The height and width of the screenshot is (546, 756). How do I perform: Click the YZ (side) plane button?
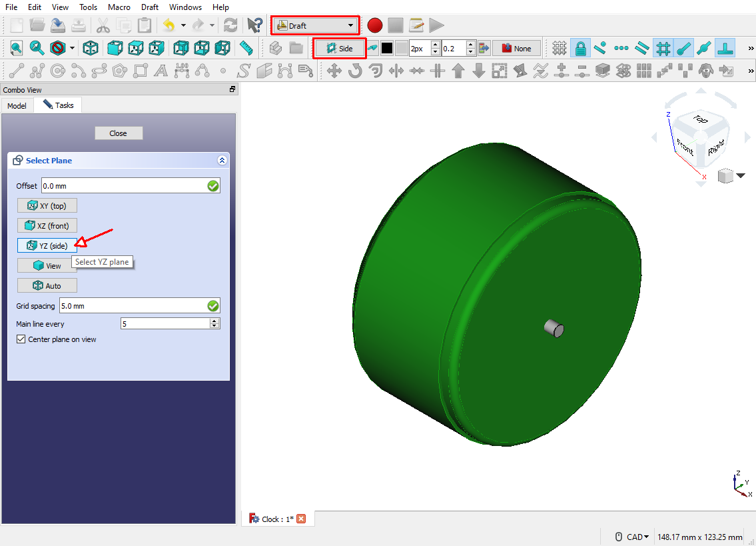47,246
